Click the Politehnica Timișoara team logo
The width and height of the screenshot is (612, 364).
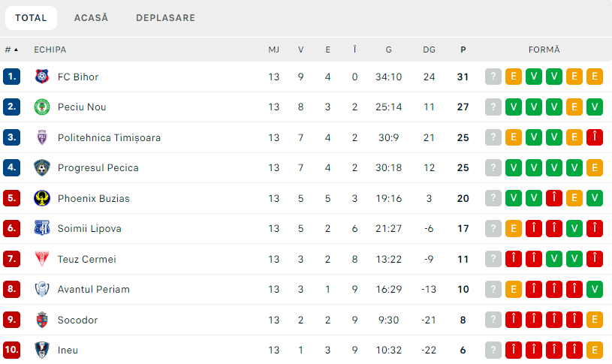(42, 137)
